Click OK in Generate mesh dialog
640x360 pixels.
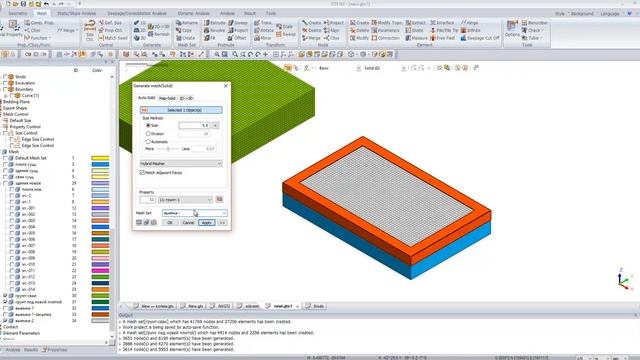(x=170, y=222)
